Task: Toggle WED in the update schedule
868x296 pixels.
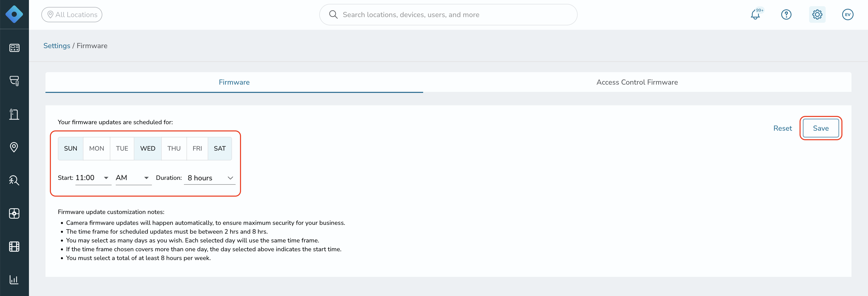Action: click(148, 149)
